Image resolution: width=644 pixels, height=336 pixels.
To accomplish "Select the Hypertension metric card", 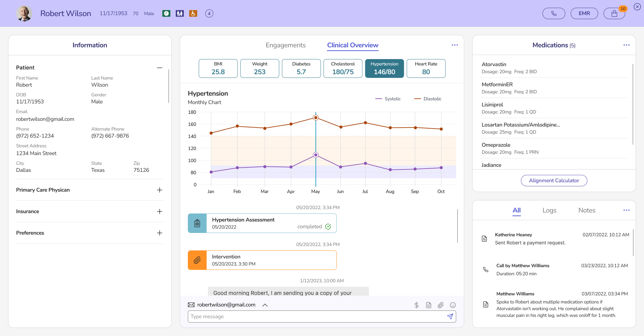I will [x=384, y=68].
